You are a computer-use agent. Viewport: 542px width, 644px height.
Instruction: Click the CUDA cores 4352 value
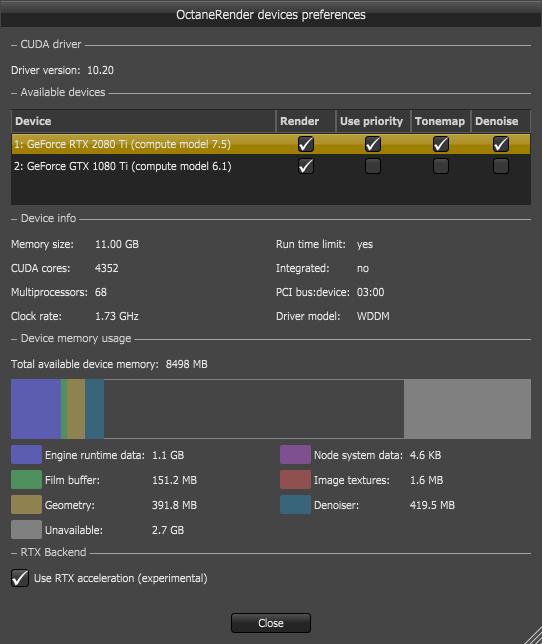point(106,268)
